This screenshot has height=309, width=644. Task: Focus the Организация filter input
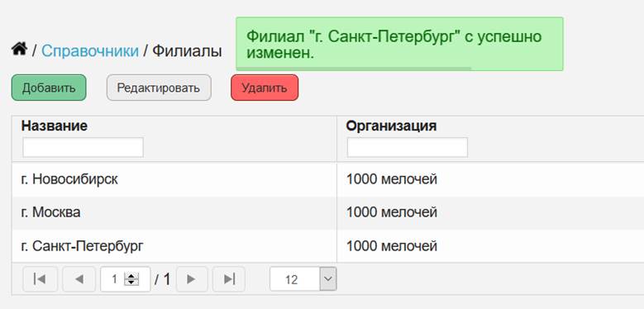click(407, 147)
